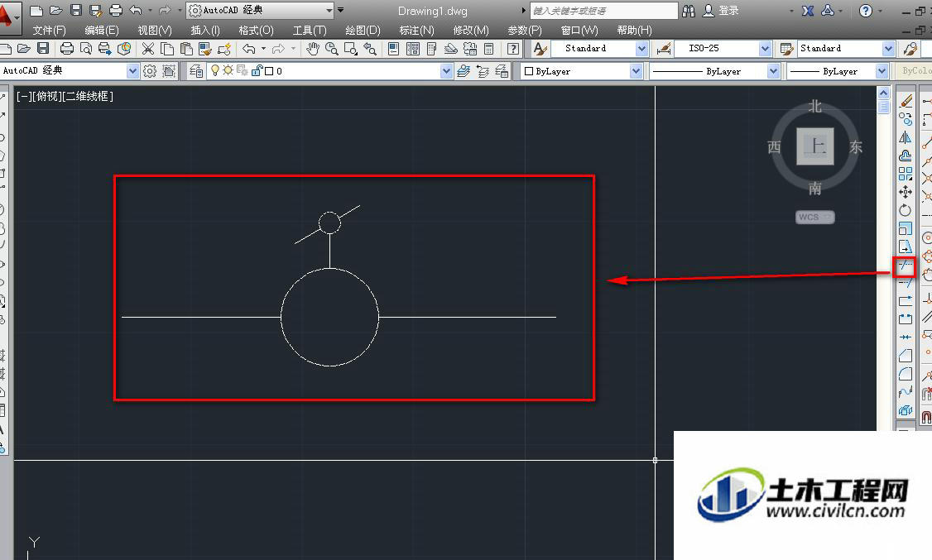Select the Fillet tool
The height and width of the screenshot is (560, 932).
906,374
